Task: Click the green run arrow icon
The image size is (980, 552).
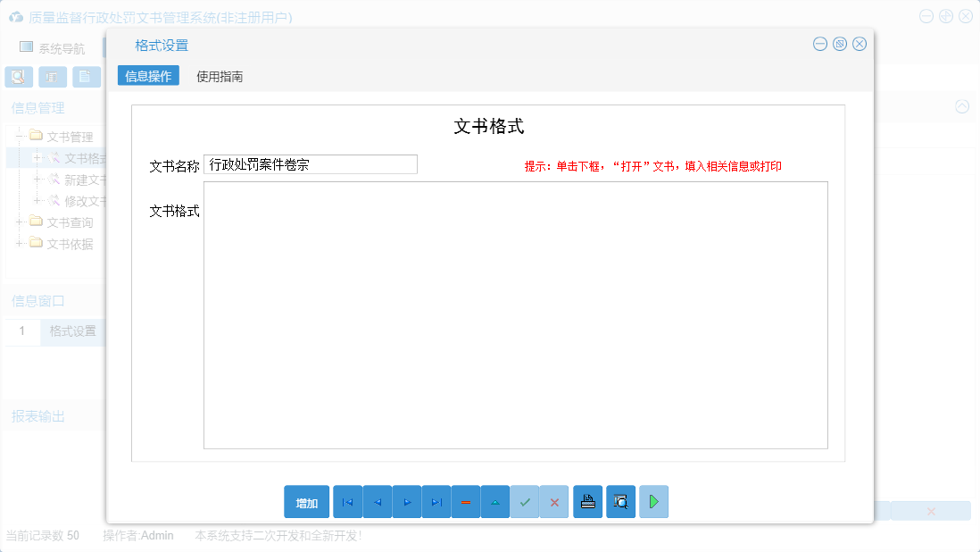Action: coord(652,501)
